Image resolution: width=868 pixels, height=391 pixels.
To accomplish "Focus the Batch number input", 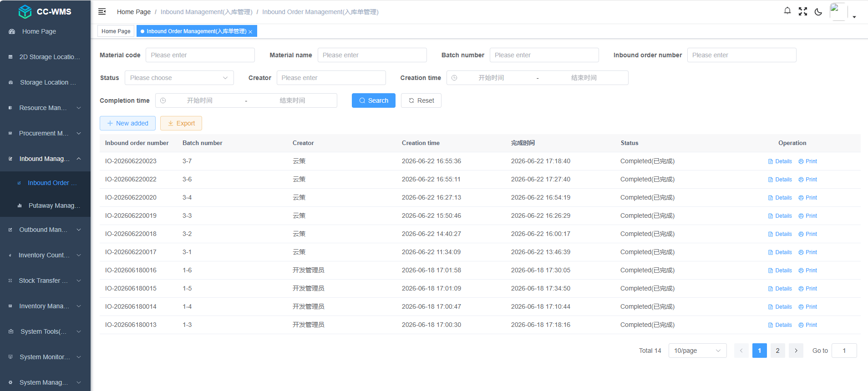I will [x=544, y=55].
